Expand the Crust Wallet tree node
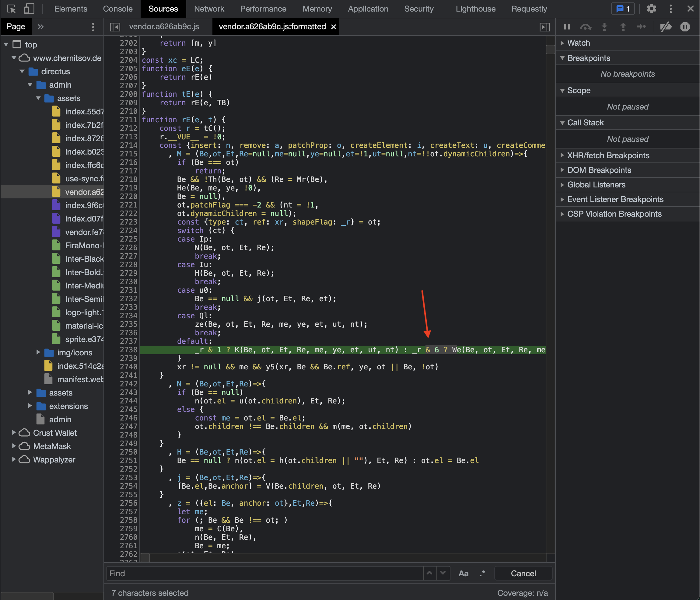 click(13, 433)
